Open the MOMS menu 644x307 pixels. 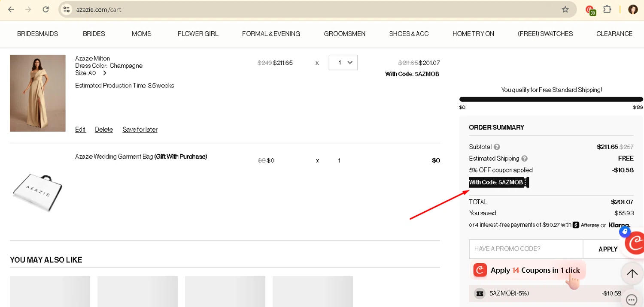click(142, 33)
